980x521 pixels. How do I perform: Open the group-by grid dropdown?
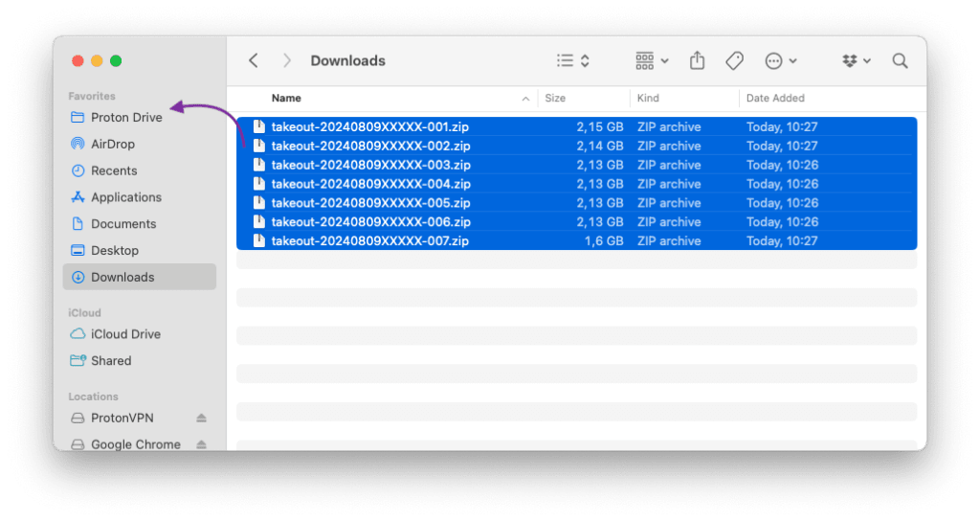point(652,60)
